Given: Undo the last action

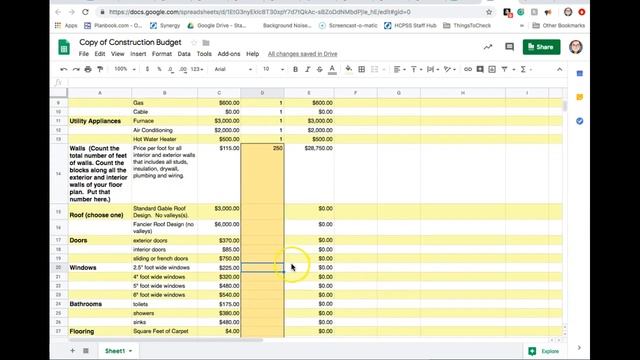Looking at the screenshot, I should point(64,69).
